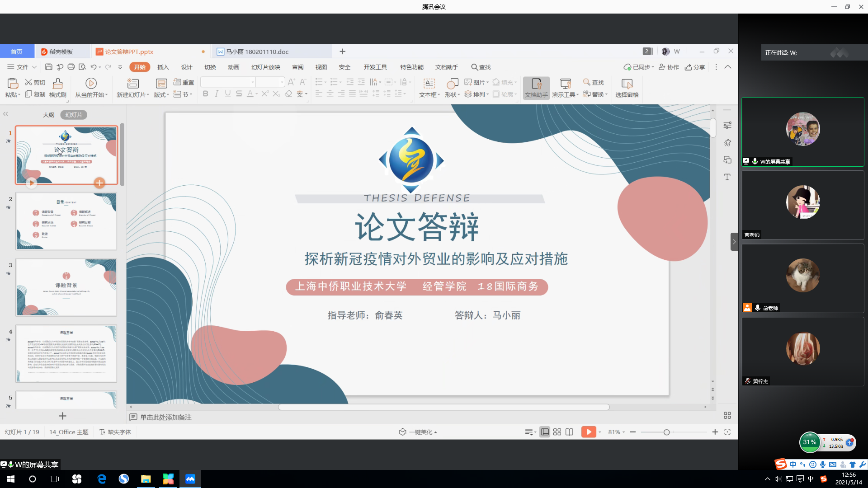The width and height of the screenshot is (868, 488).
Task: Click fit-to-window icon beside zoom slider
Action: [x=727, y=432]
